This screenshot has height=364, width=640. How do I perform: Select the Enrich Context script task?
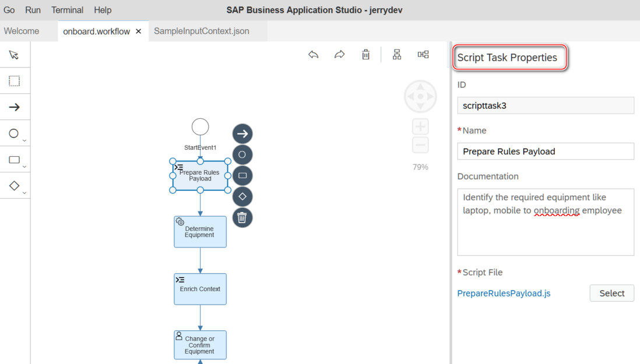(200, 289)
